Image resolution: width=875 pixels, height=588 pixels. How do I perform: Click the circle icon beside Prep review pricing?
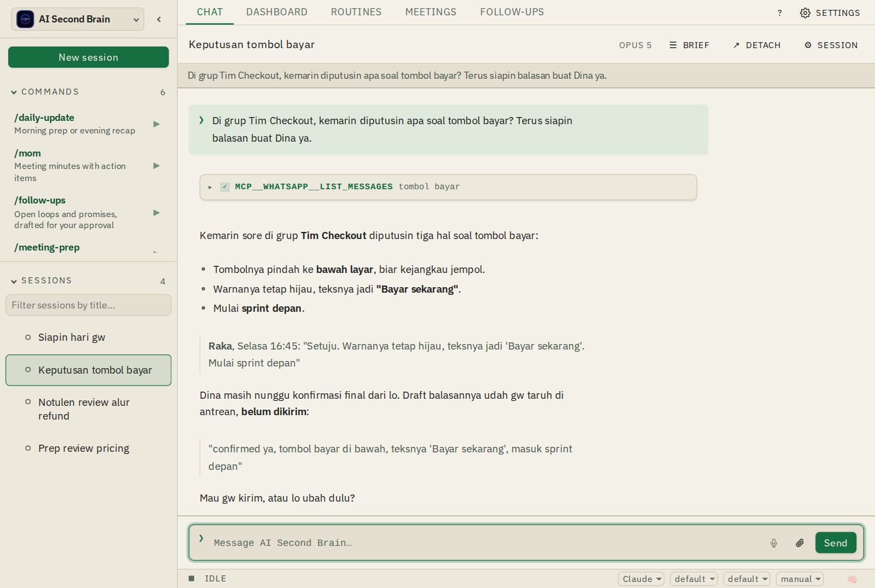28,448
